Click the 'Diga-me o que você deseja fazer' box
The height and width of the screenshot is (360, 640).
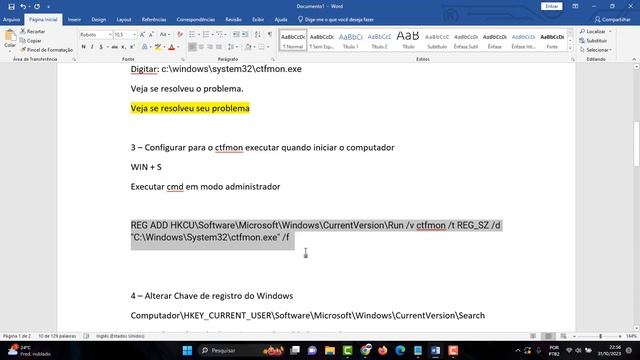pyautogui.click(x=336, y=20)
